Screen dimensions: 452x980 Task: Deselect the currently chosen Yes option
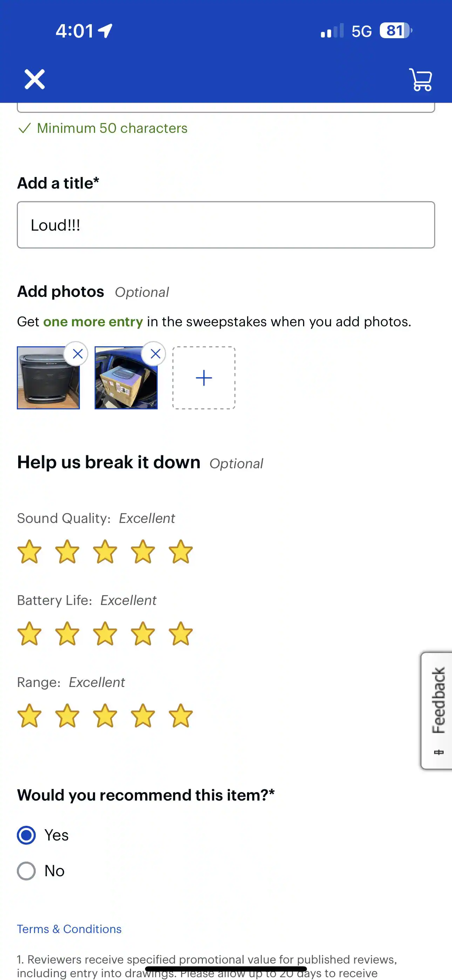click(26, 836)
